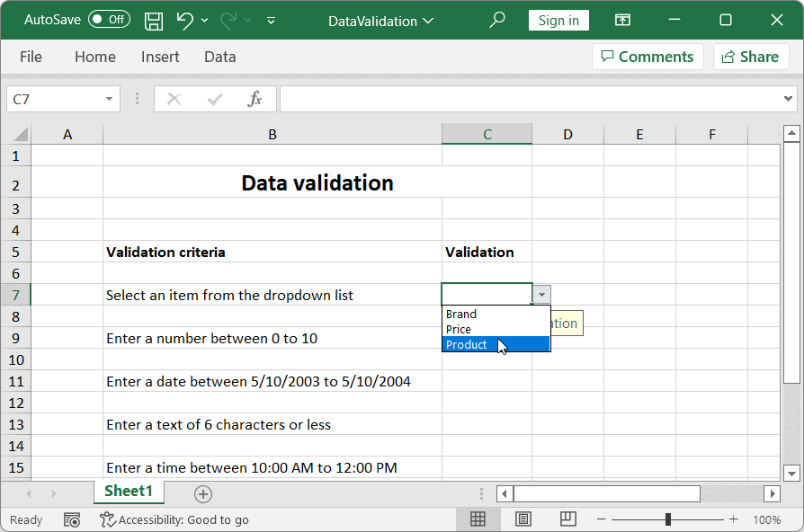Open the Insert Function (fx) dialog
Screen dimensions: 804x532
255,99
